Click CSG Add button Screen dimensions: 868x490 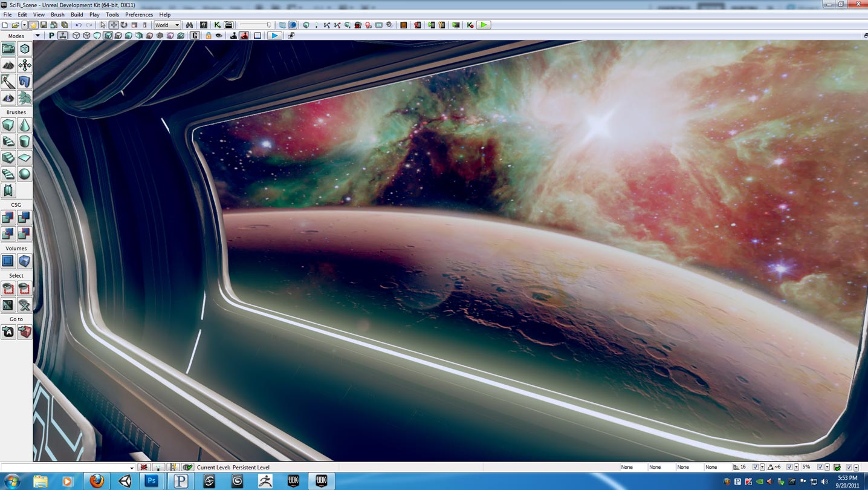(8, 217)
